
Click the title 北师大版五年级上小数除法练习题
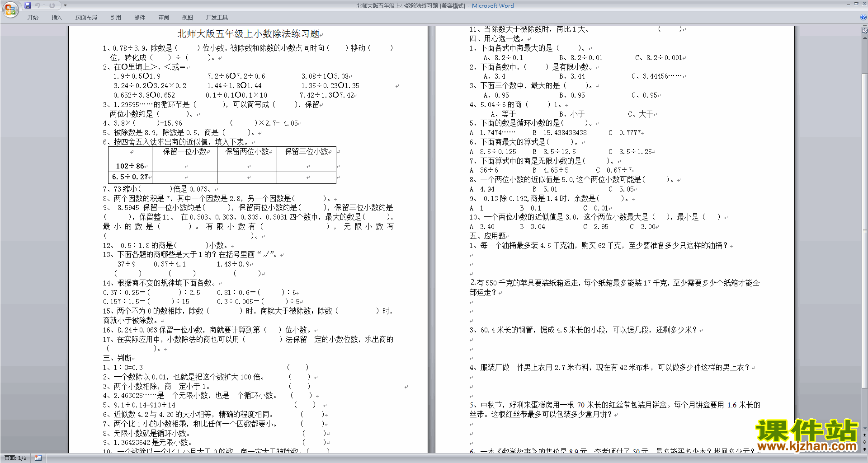[x=249, y=34]
